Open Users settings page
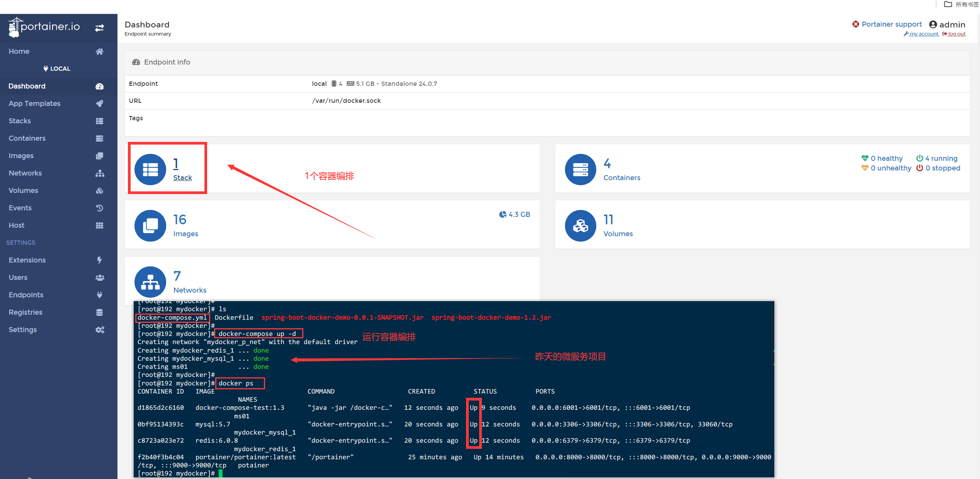This screenshot has width=980, height=479. 18,277
